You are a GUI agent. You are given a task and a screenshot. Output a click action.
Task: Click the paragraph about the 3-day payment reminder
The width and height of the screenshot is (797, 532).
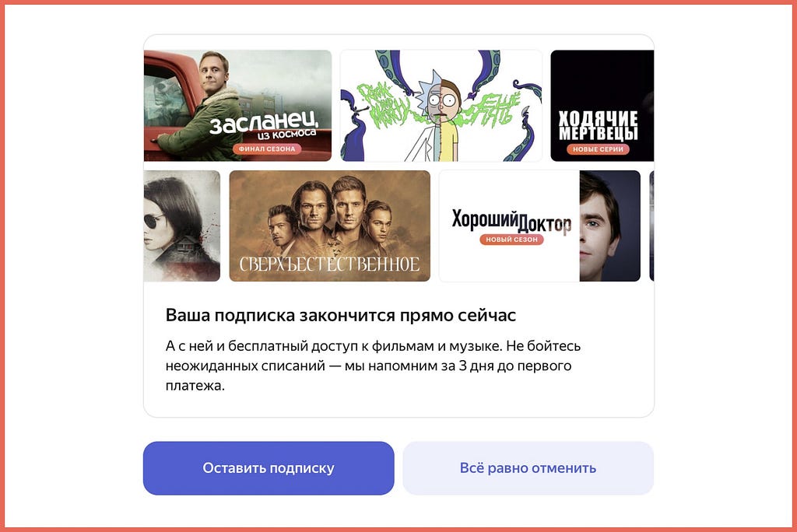[373, 366]
